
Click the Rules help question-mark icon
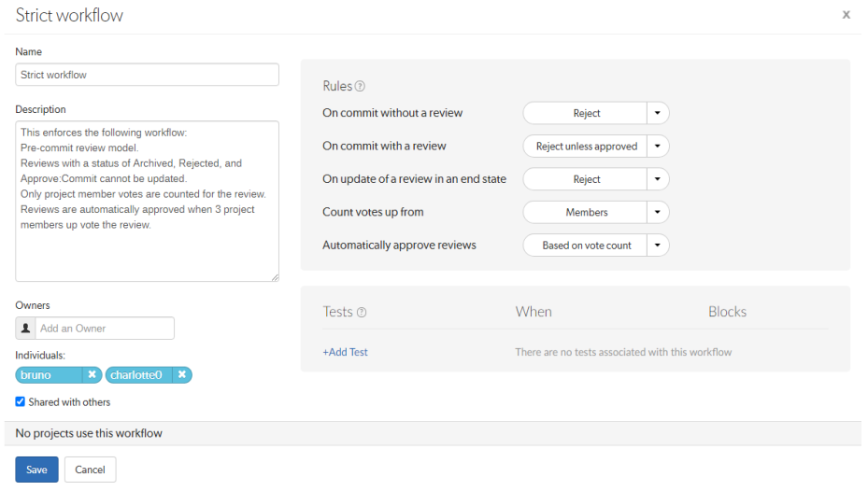[360, 86]
